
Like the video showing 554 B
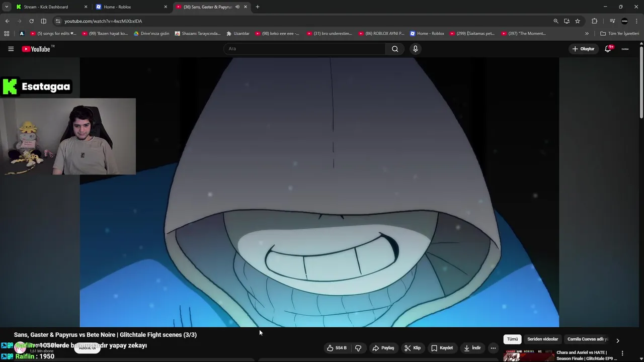[x=337, y=348]
